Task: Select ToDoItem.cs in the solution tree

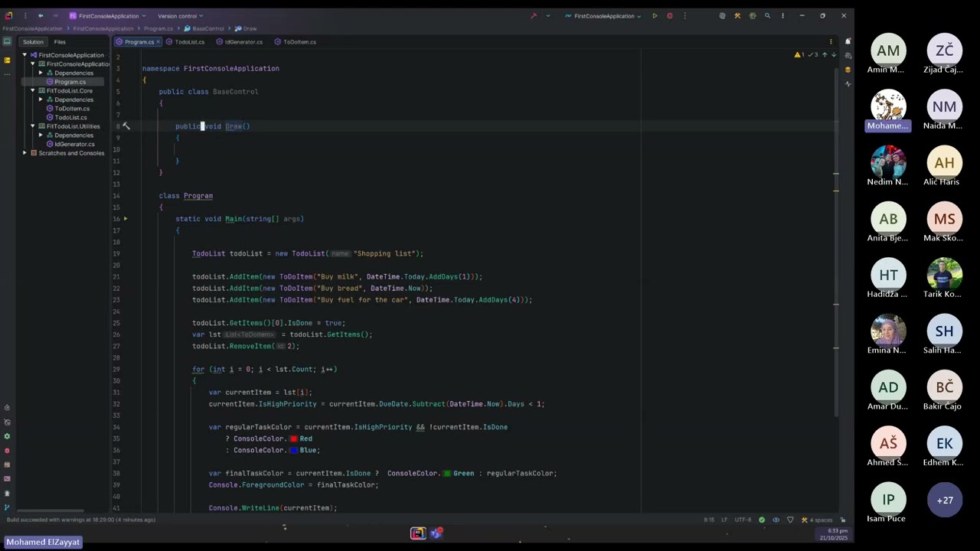Action: [71, 109]
